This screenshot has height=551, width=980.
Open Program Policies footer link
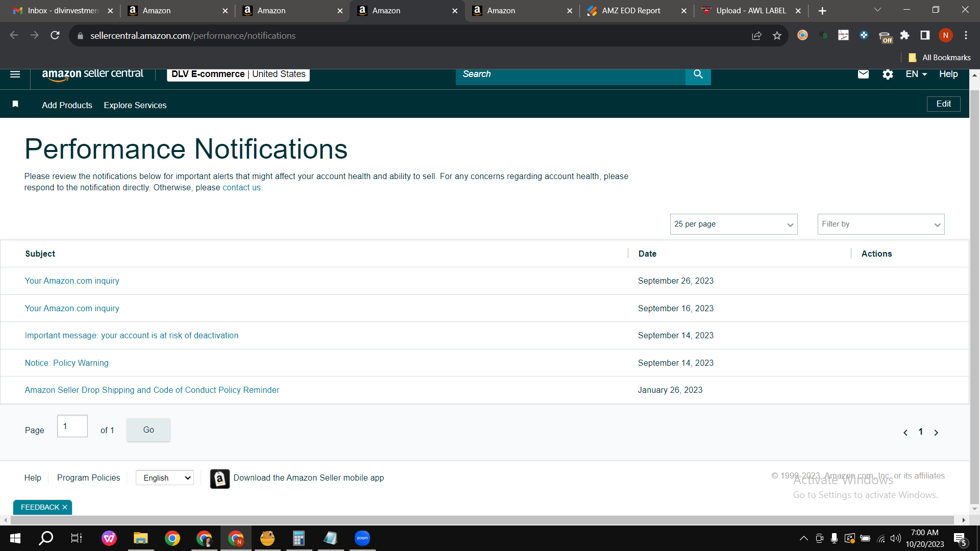pyautogui.click(x=88, y=478)
